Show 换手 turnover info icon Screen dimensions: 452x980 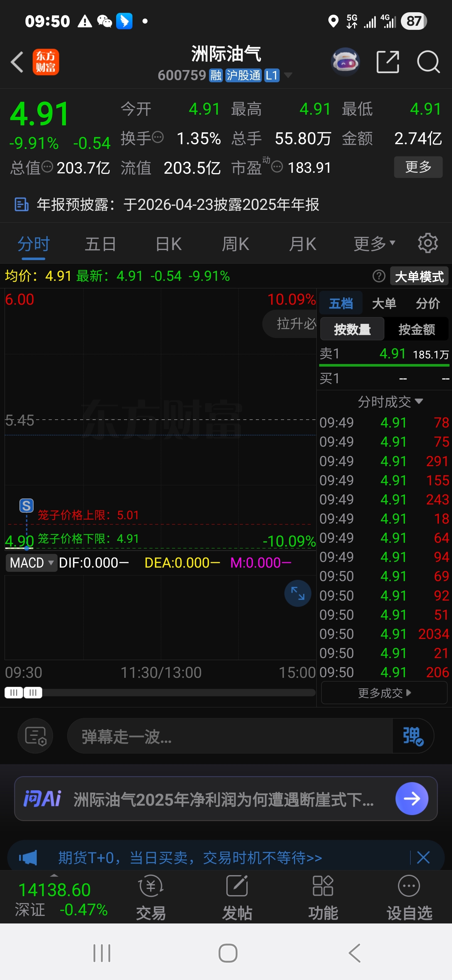tap(158, 137)
